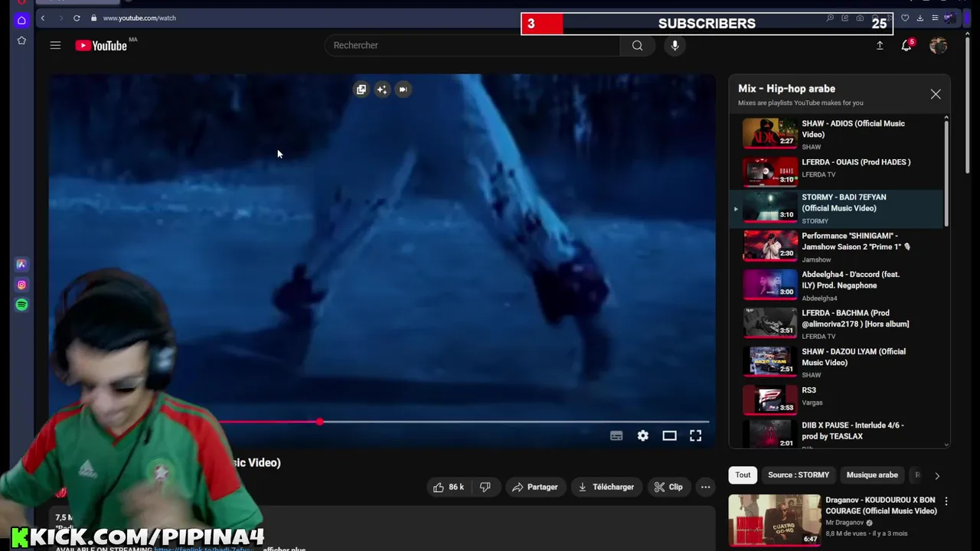
Task: Click the address bar URL
Action: pos(139,18)
